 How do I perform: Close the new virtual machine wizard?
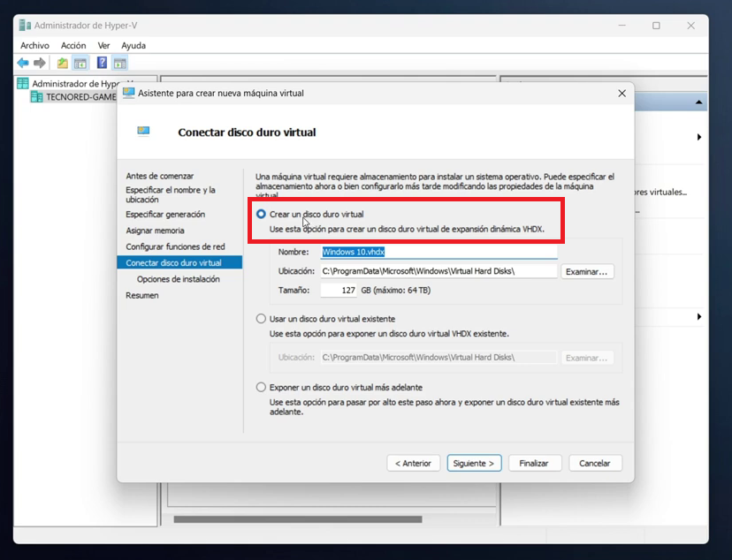pyautogui.click(x=621, y=94)
